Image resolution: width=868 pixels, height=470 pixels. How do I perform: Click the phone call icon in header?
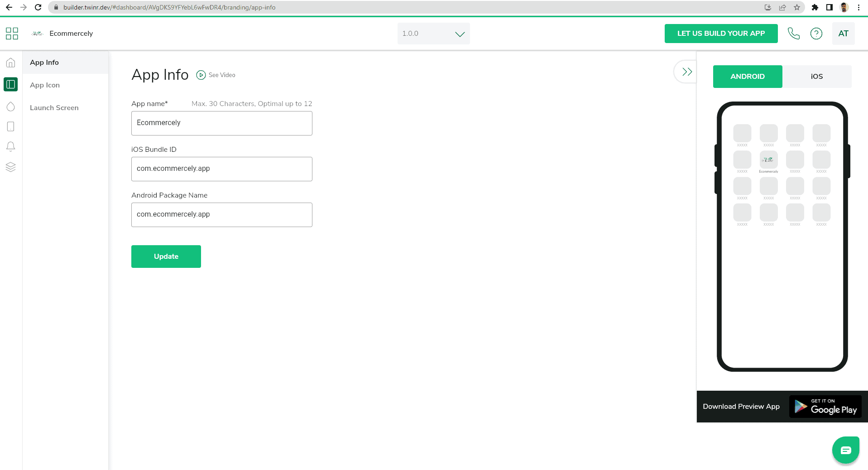pos(793,34)
